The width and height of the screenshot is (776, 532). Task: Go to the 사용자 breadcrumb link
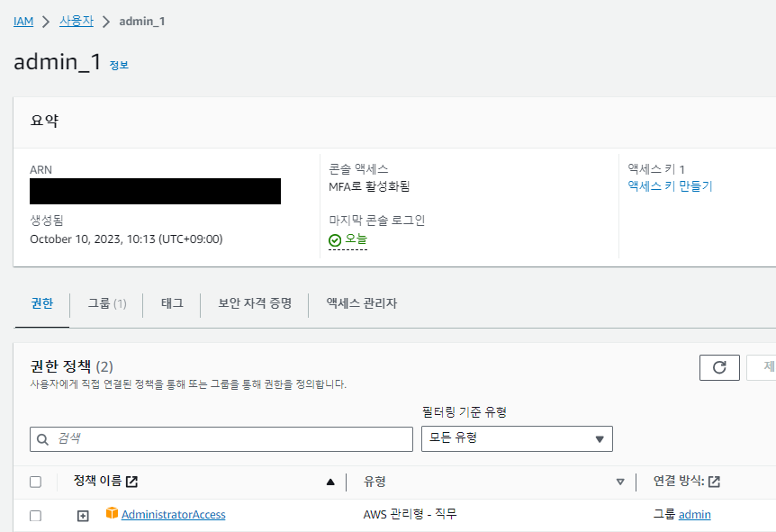[x=77, y=22]
